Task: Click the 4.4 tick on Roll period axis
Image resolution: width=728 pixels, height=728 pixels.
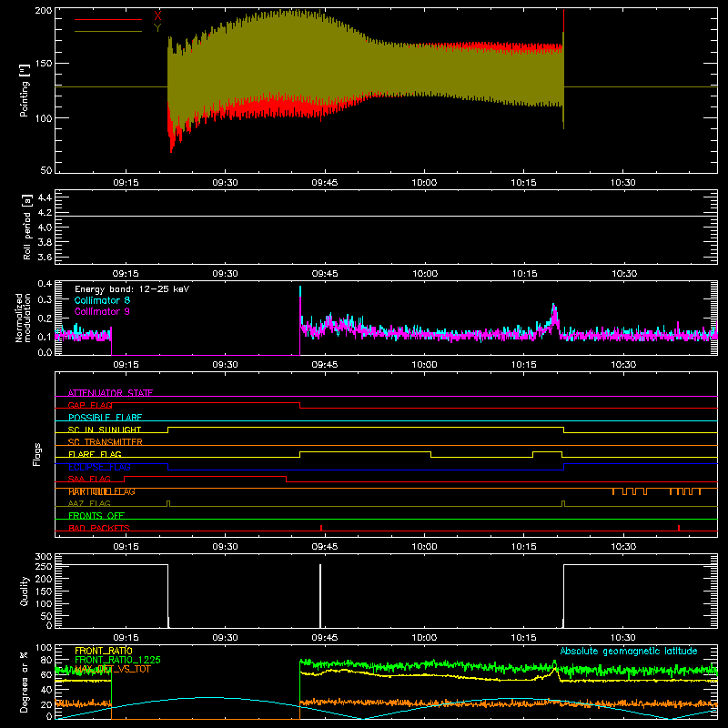Action: click(45, 197)
